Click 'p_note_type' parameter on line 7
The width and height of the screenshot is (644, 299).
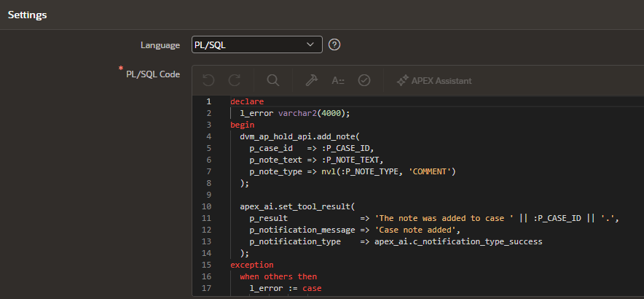point(276,171)
